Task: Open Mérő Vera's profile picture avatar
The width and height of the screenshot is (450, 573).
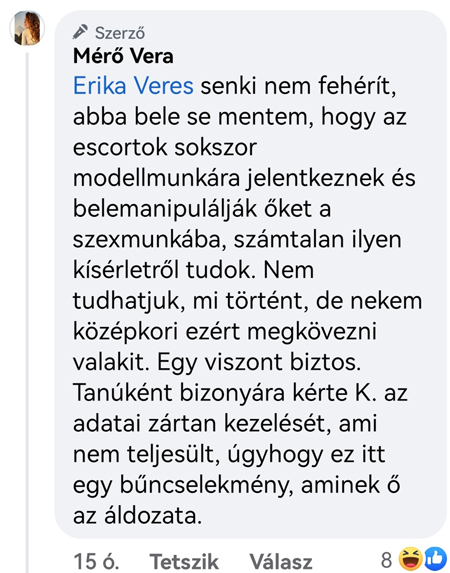Action: (27, 28)
